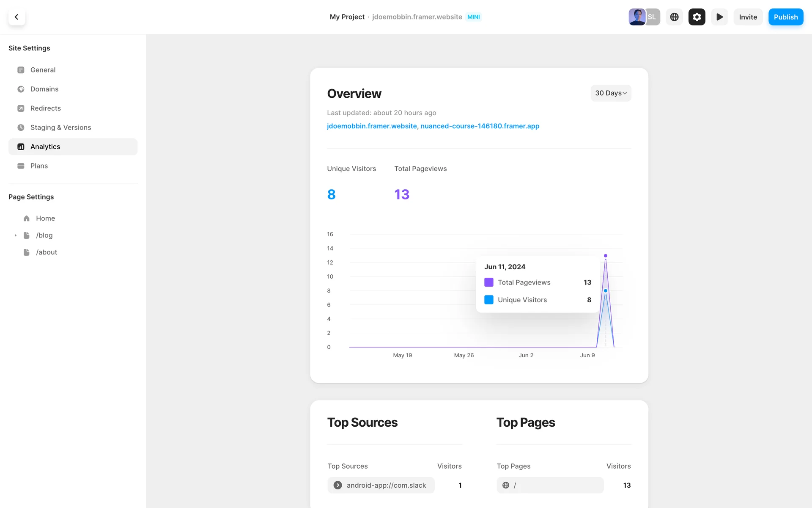Image resolution: width=812 pixels, height=508 pixels.
Task: Click the globe icon in Top Pages row
Action: [x=506, y=485]
